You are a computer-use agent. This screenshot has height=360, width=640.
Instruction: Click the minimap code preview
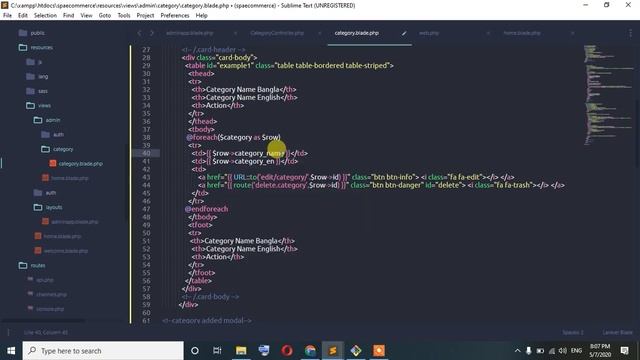click(608, 94)
